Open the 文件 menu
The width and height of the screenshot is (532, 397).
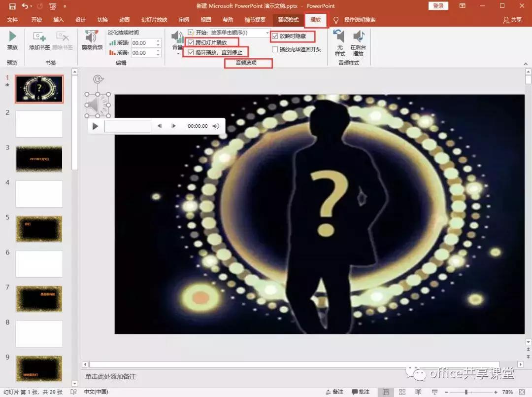click(12, 20)
